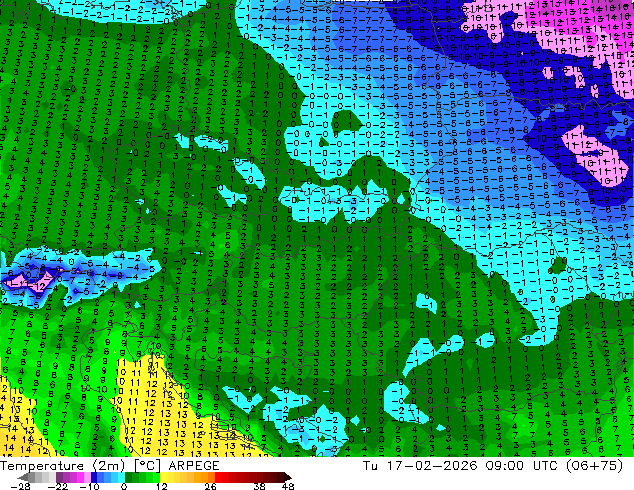Click the '-10' label under the color scale
This screenshot has height=490, width=634.
[90, 486]
